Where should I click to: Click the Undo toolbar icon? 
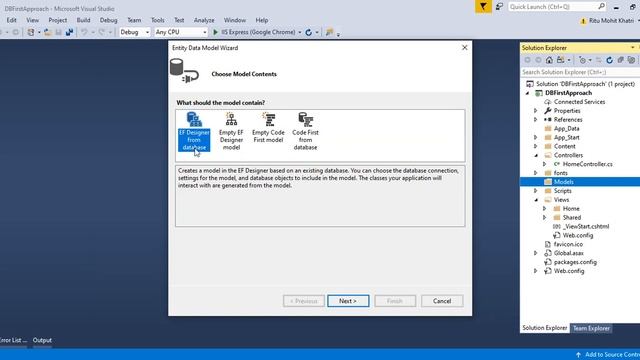click(84, 32)
